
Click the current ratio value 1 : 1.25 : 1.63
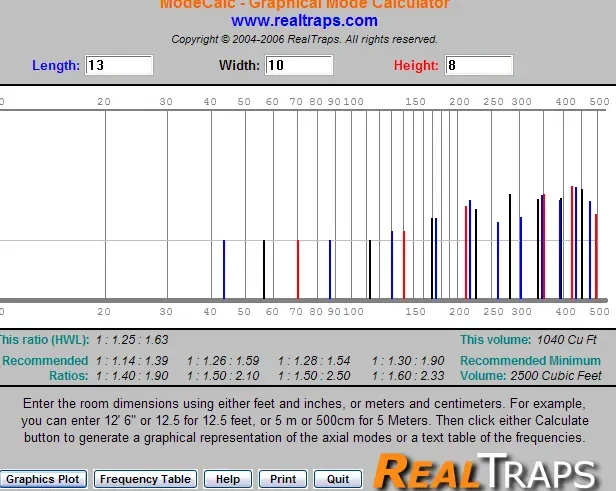(132, 340)
